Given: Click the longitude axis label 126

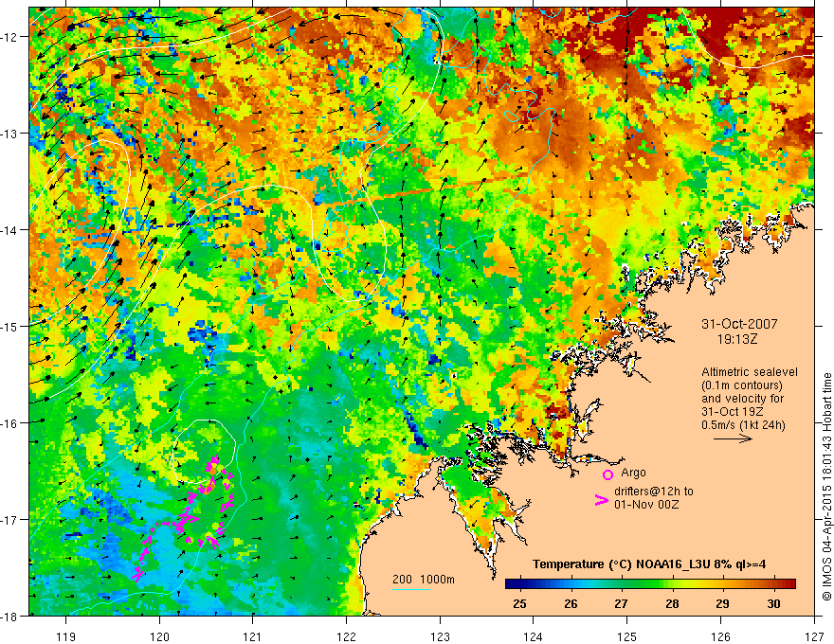Looking at the screenshot, I should [x=720, y=636].
